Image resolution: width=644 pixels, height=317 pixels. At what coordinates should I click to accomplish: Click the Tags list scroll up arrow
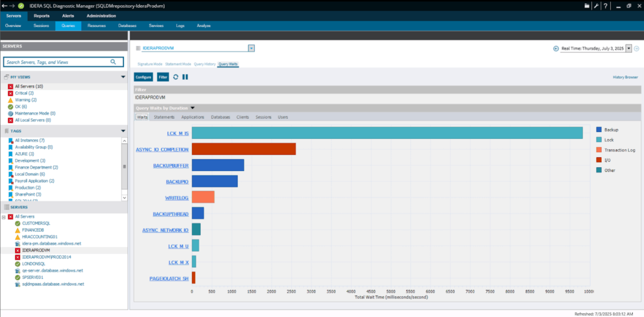click(125, 140)
